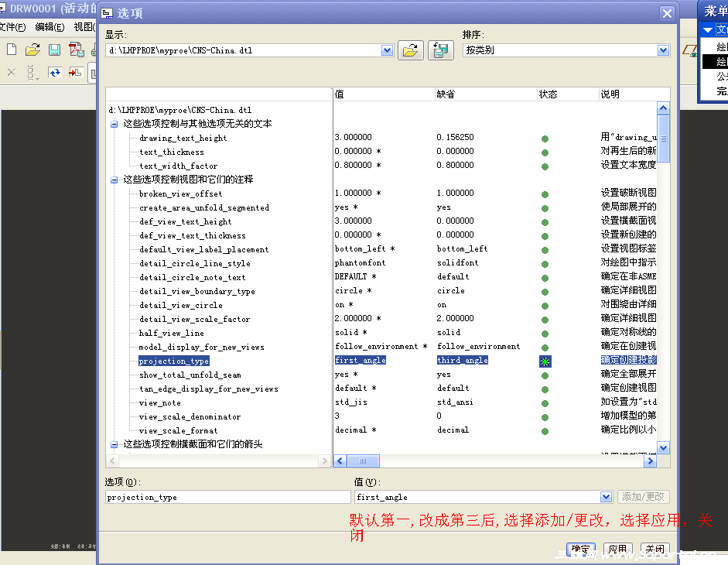Click the Regenerate icon with blue arrows
Viewport: 728px width, 565px height.
pyautogui.click(x=53, y=74)
